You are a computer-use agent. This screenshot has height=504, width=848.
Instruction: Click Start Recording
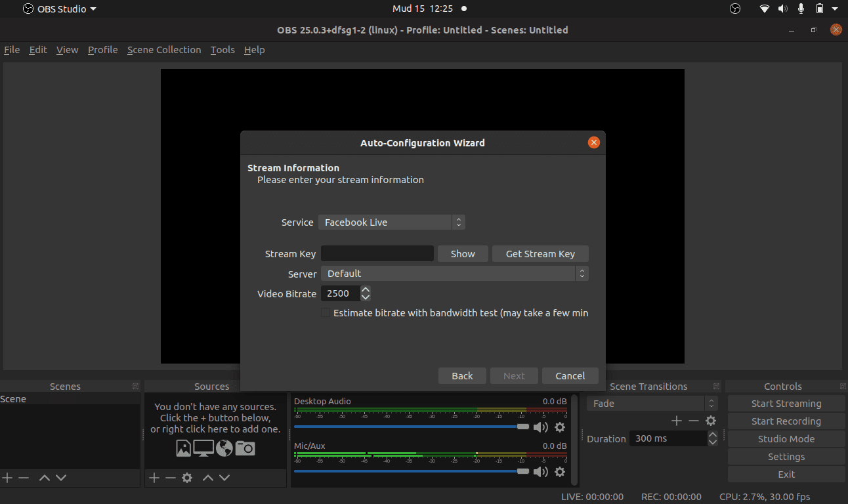click(x=786, y=421)
